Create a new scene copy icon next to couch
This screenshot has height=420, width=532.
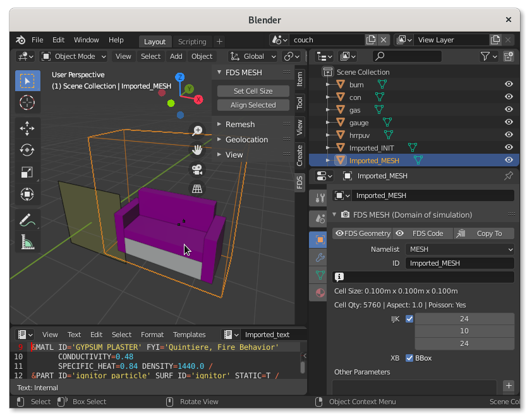(371, 40)
